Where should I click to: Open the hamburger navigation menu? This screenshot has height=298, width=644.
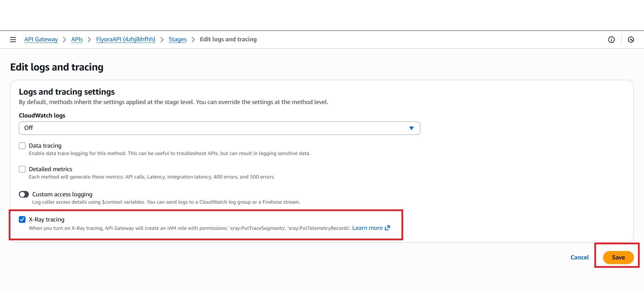click(x=13, y=40)
